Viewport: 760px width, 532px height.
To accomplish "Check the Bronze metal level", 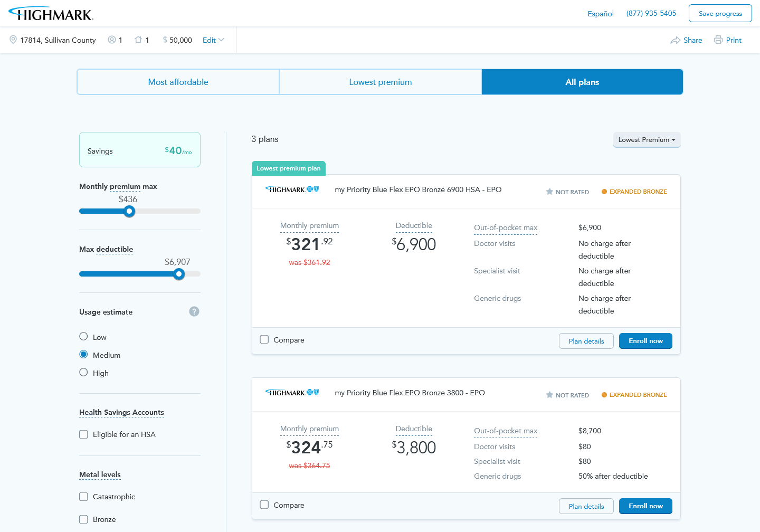I will pyautogui.click(x=83, y=519).
